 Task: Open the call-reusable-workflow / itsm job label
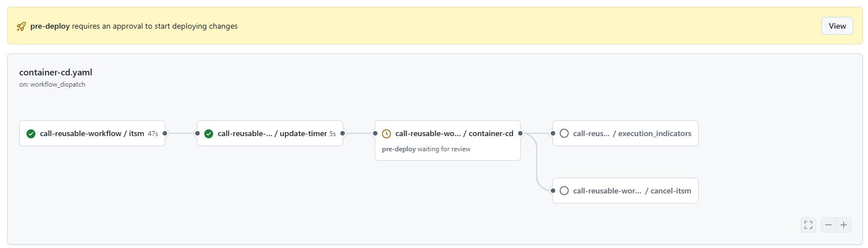click(x=92, y=134)
